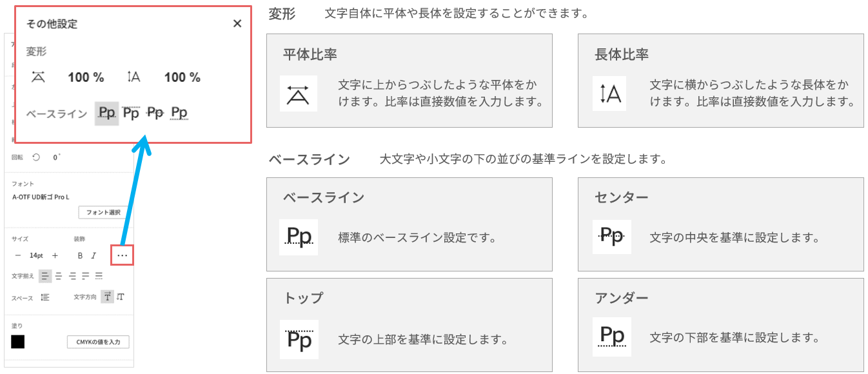Image resolution: width=868 pixels, height=374 pixels.
Task: Select horizontal text direction icon
Action: point(107,297)
